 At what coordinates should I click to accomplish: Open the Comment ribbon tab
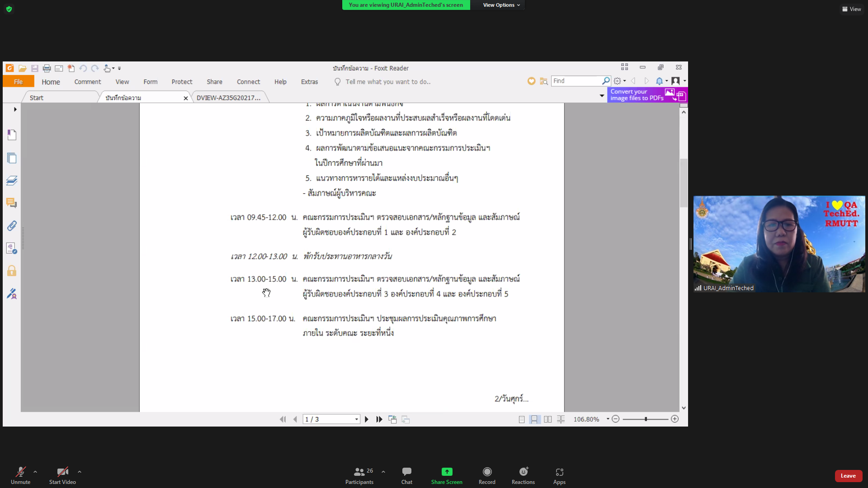tap(88, 82)
